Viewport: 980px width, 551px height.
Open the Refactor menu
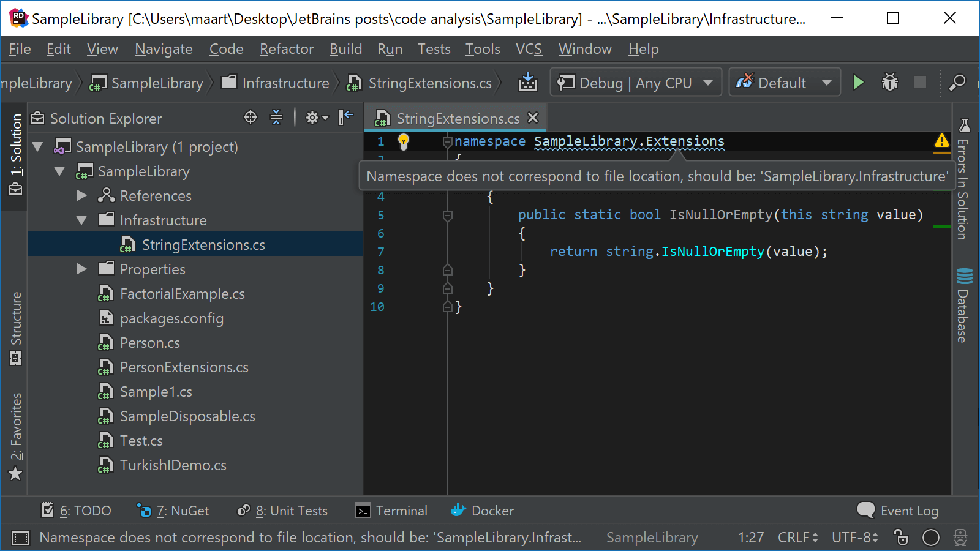coord(286,49)
